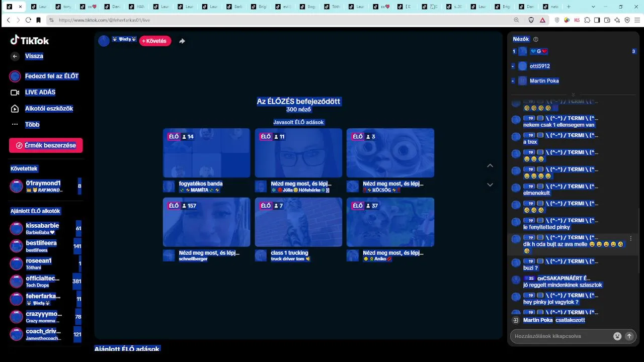Image resolution: width=644 pixels, height=362 pixels.
Task: Click the Brave Rewards triangle icon
Action: 542,20
